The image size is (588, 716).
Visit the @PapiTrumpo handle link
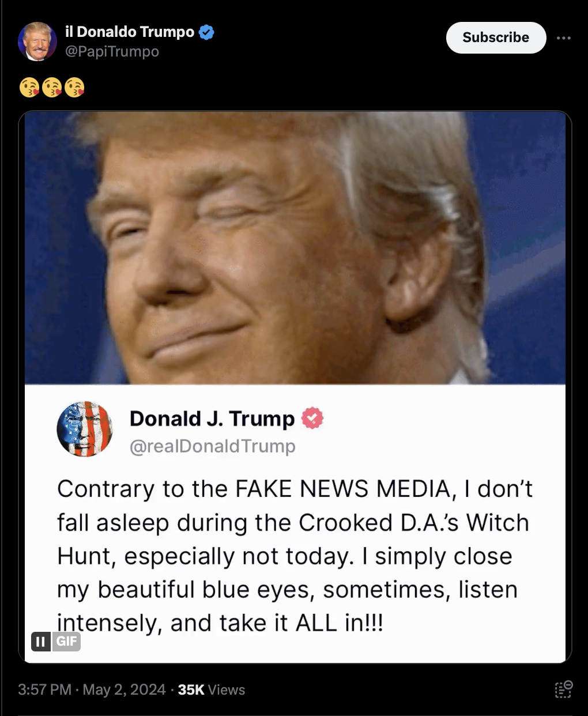click(x=112, y=51)
